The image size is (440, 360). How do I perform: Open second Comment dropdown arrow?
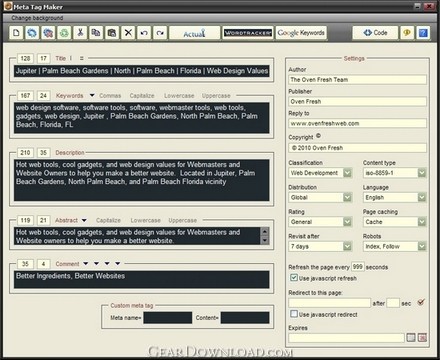[x=96, y=263]
